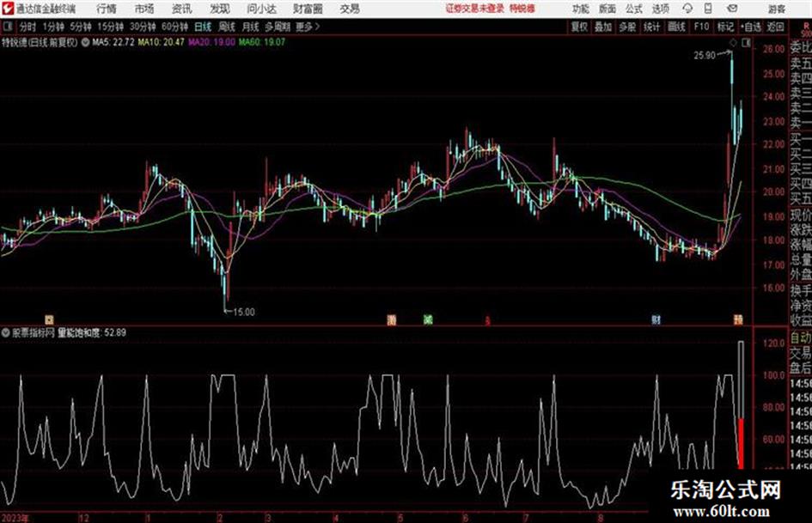
Task: Click the 量能饱和度: 52.89 indicator label
Action: [92, 333]
